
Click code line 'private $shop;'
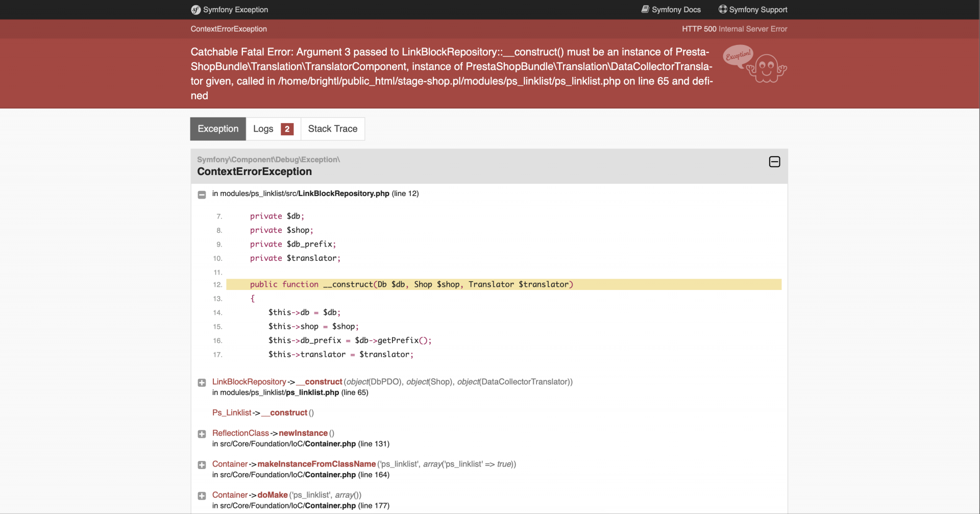pos(282,230)
